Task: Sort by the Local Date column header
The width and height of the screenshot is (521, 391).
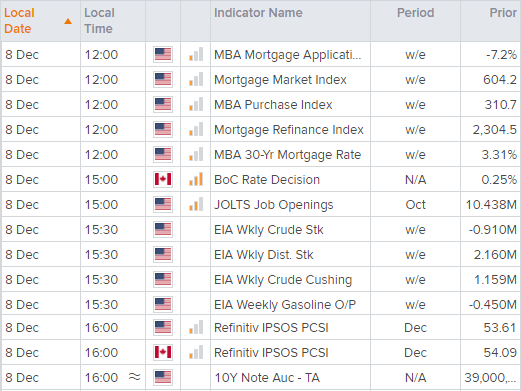Action: point(19,21)
